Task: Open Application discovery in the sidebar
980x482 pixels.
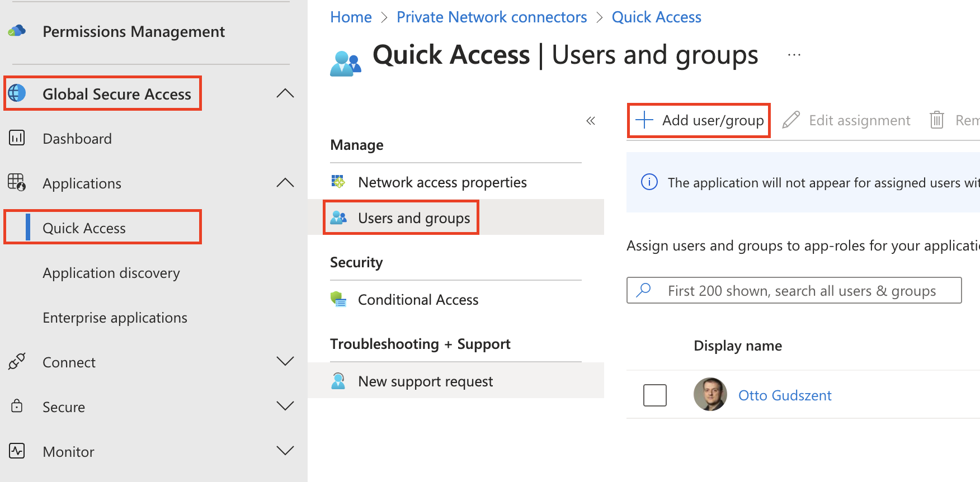Action: tap(111, 273)
